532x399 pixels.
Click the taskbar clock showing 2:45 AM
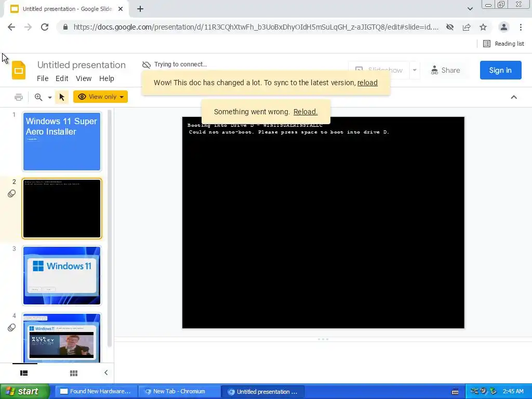(513, 391)
